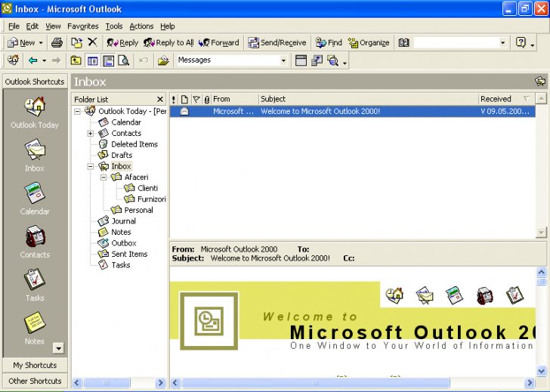Open the Address Book icon

coord(403,43)
